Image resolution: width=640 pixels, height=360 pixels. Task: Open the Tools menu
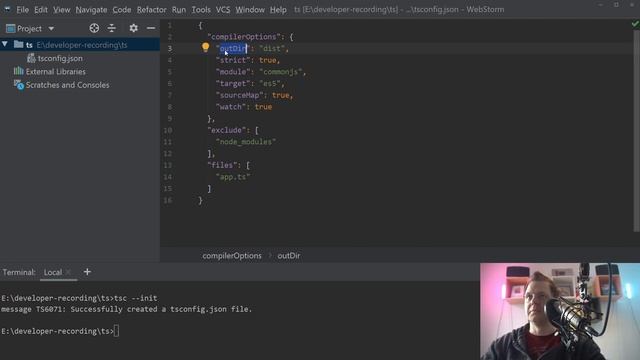[x=201, y=9]
